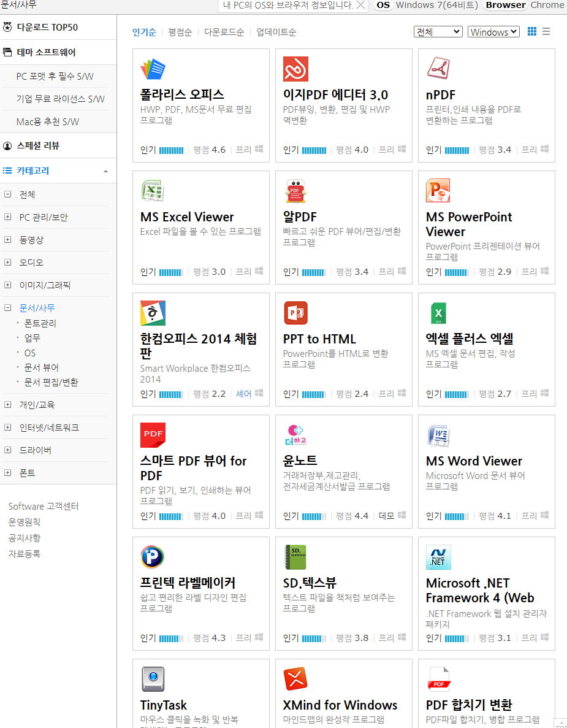Select OS subcategory
Image resolution: width=567 pixels, height=728 pixels.
29,353
